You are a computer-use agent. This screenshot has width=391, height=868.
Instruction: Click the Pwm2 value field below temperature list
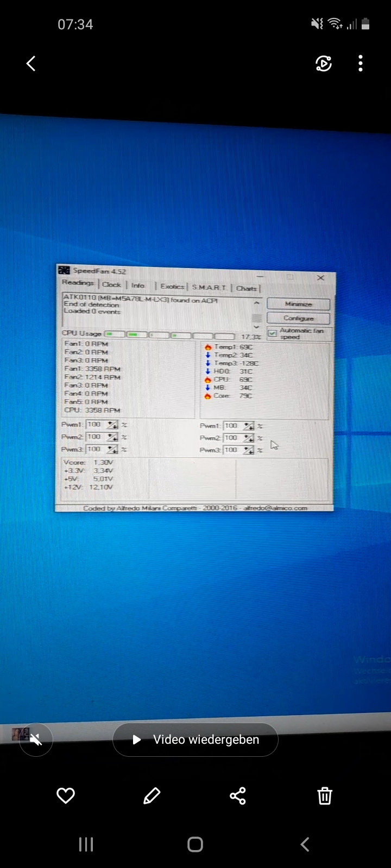[233, 438]
